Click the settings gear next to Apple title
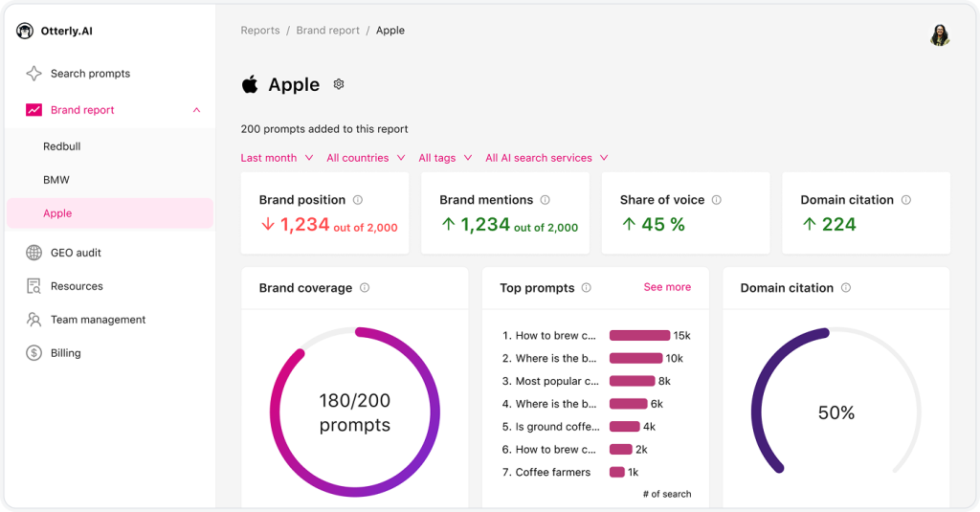 (x=339, y=84)
